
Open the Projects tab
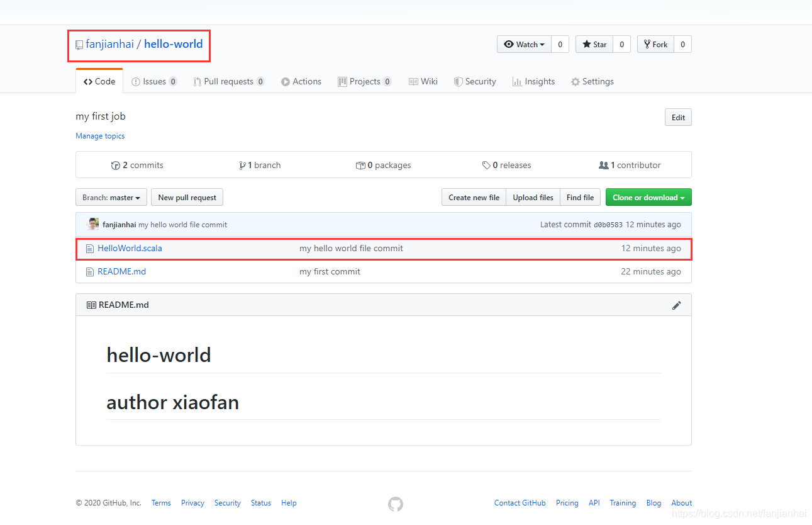coord(365,81)
